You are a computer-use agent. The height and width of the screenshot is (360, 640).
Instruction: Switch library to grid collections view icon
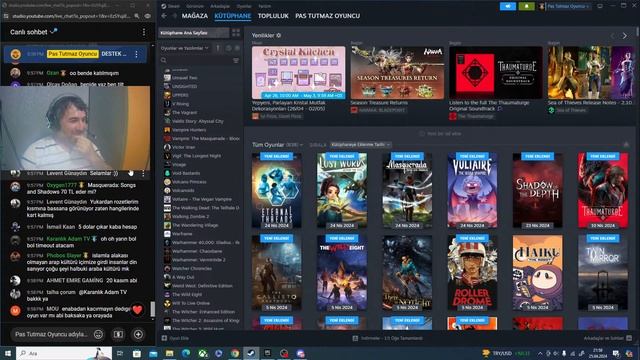236,33
